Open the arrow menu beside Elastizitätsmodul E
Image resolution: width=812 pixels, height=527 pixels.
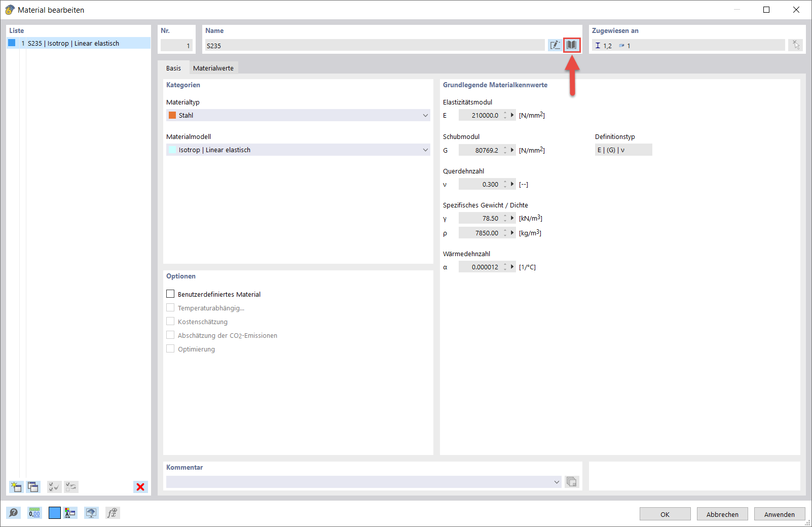[512, 115]
